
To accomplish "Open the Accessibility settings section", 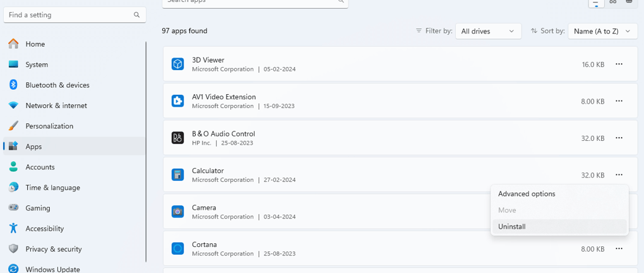I will tap(44, 229).
